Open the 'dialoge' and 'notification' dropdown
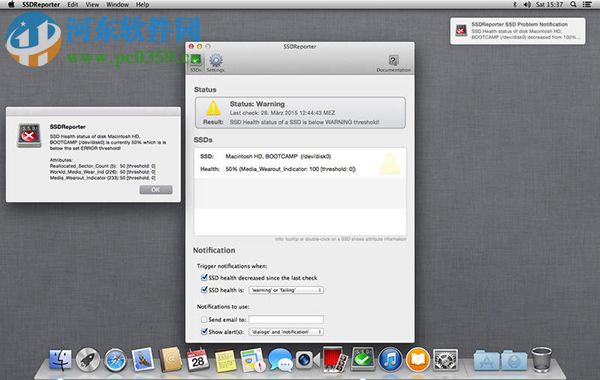The image size is (600, 380). click(286, 332)
